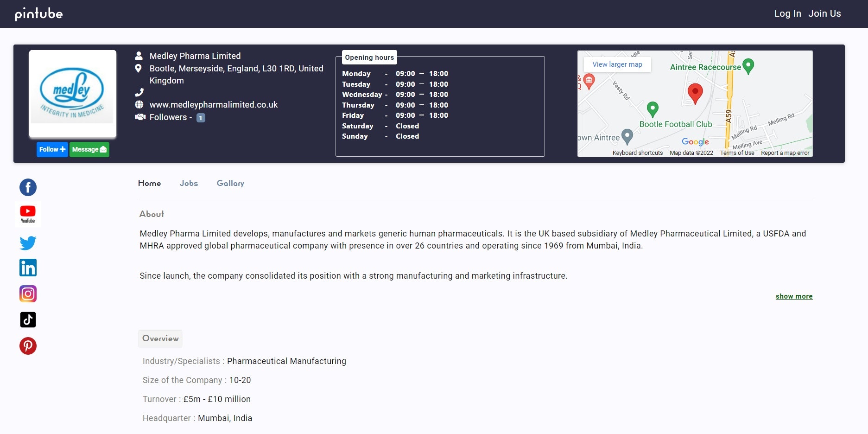Open the Instagram social icon
This screenshot has height=434, width=868.
point(28,294)
